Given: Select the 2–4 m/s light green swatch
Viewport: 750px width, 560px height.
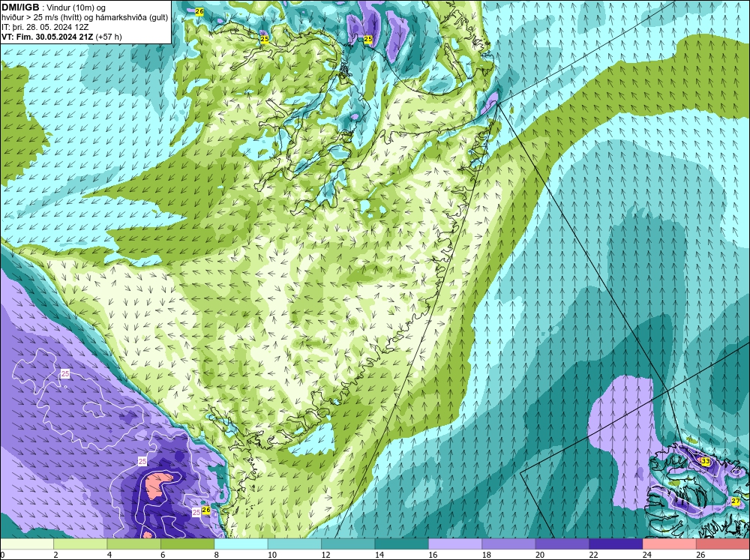Looking at the screenshot, I should [80, 544].
